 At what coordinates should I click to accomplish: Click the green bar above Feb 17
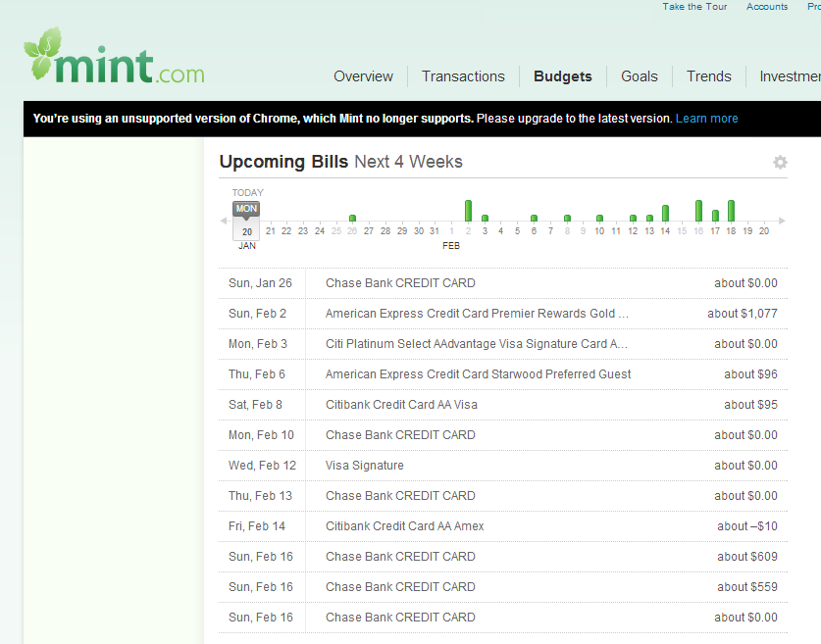(715, 216)
